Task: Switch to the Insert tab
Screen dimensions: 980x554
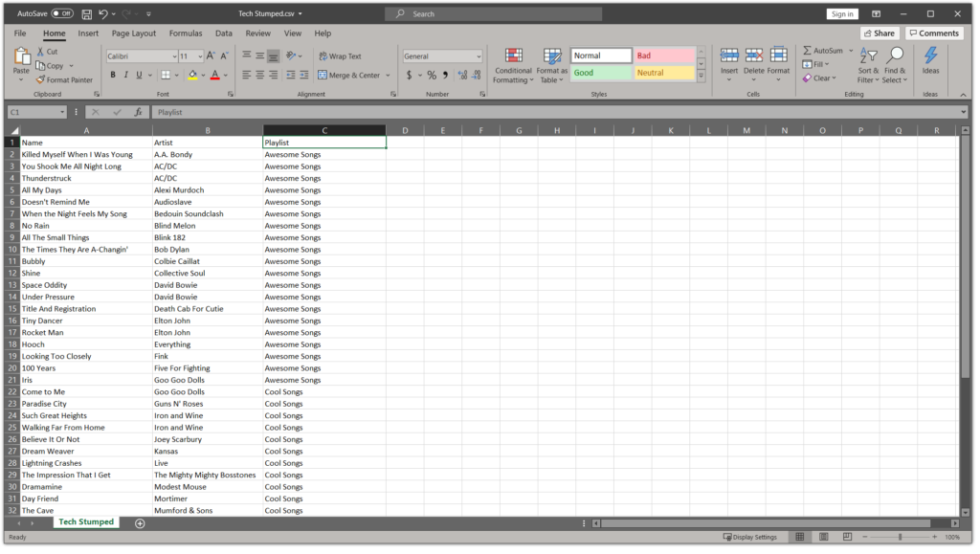Action: 88,33
